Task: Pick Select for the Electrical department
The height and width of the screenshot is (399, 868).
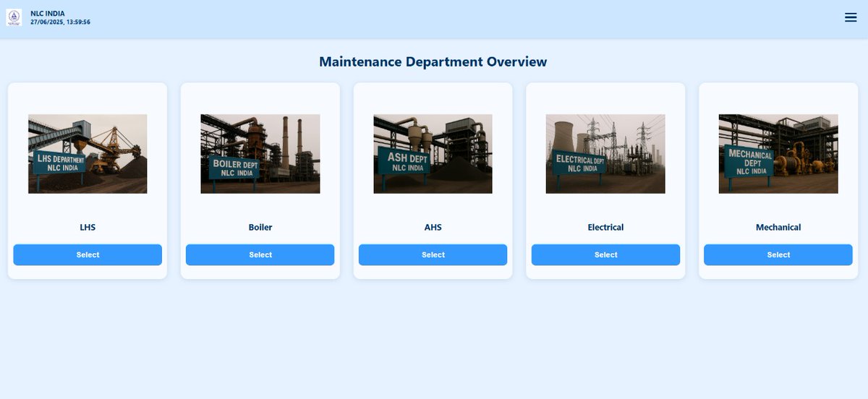Action: [605, 254]
